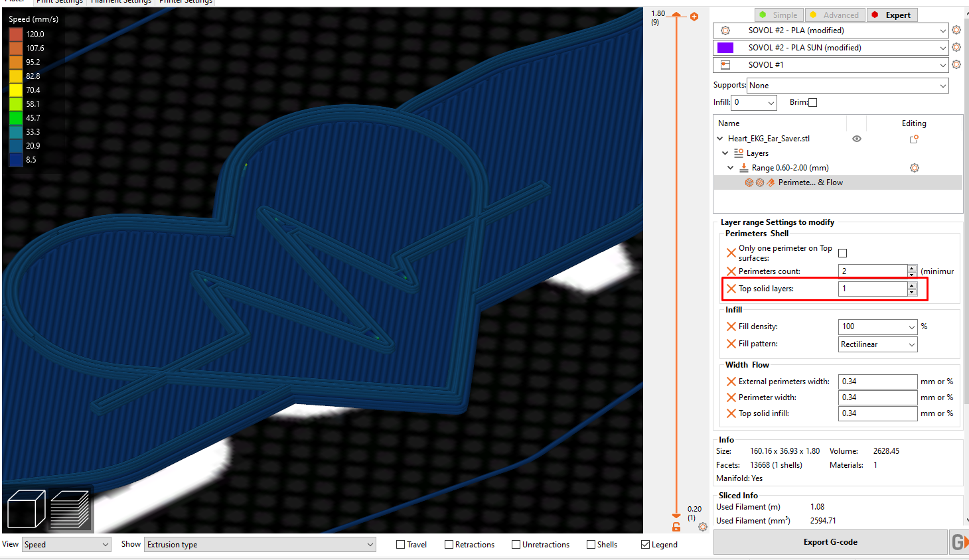Remove the Fill pattern override
The width and height of the screenshot is (969, 560).
pos(731,344)
